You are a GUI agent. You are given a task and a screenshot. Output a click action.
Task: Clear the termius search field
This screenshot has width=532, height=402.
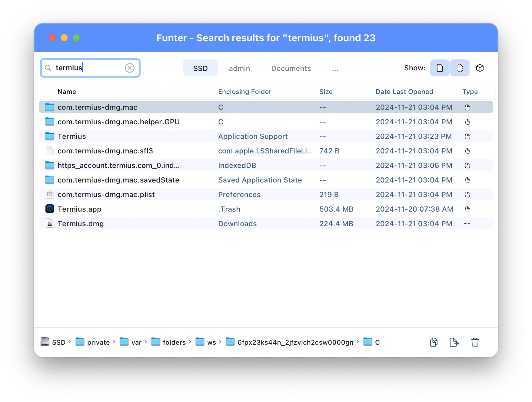pos(130,68)
